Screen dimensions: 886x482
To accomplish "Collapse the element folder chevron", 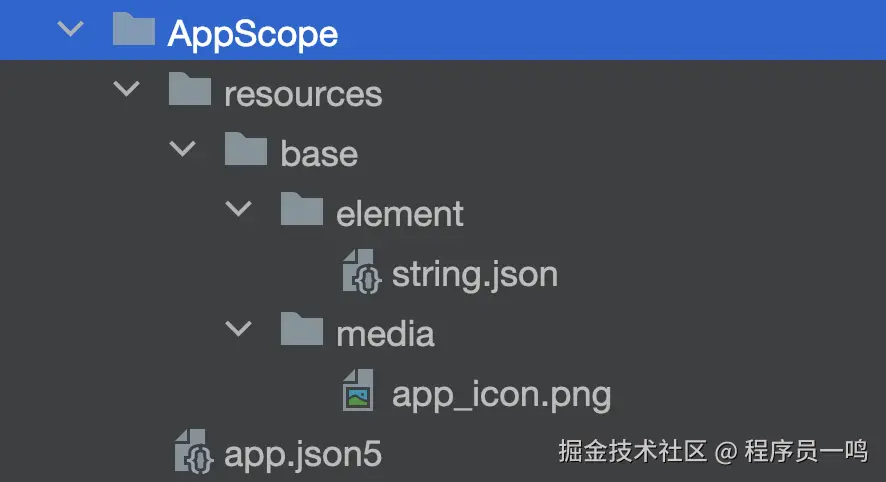I will pos(239,210).
